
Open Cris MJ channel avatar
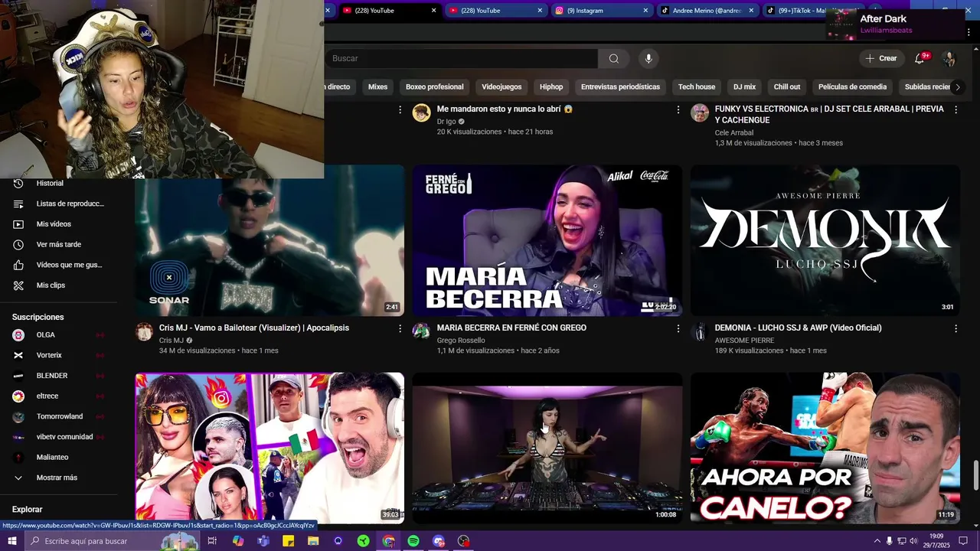(x=144, y=331)
